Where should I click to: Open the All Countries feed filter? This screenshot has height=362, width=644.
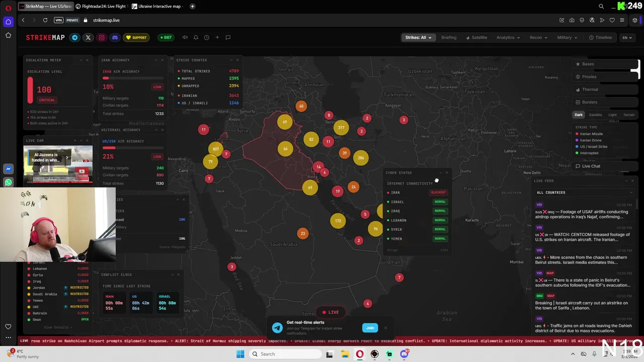[585, 193]
